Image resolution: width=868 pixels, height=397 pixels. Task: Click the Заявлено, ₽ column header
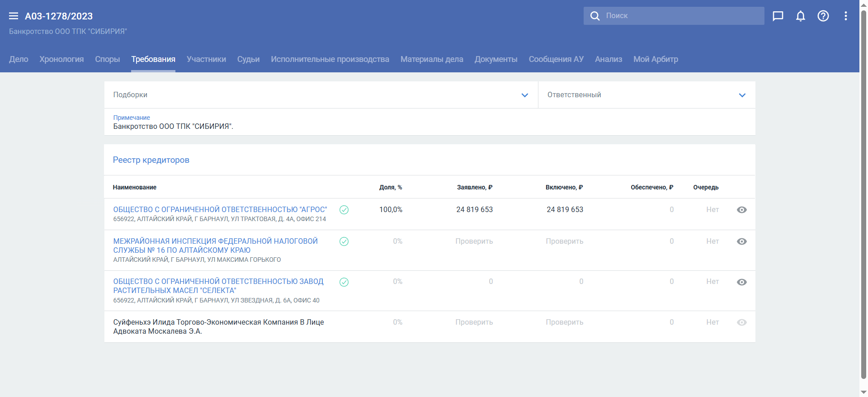click(x=475, y=187)
